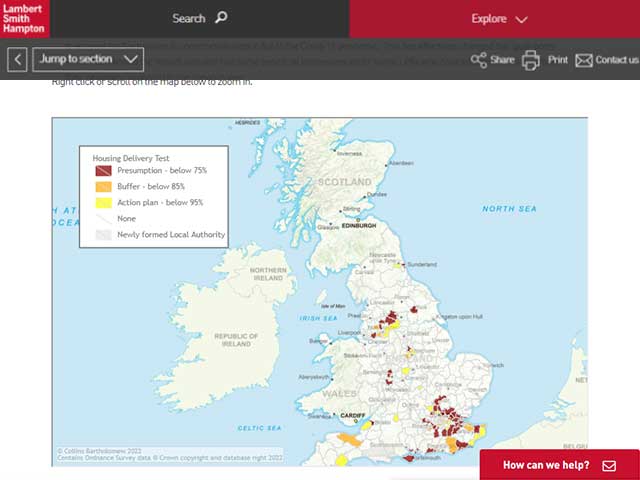Click the large orange region in Devon
The image size is (640, 480).
click(x=349, y=440)
